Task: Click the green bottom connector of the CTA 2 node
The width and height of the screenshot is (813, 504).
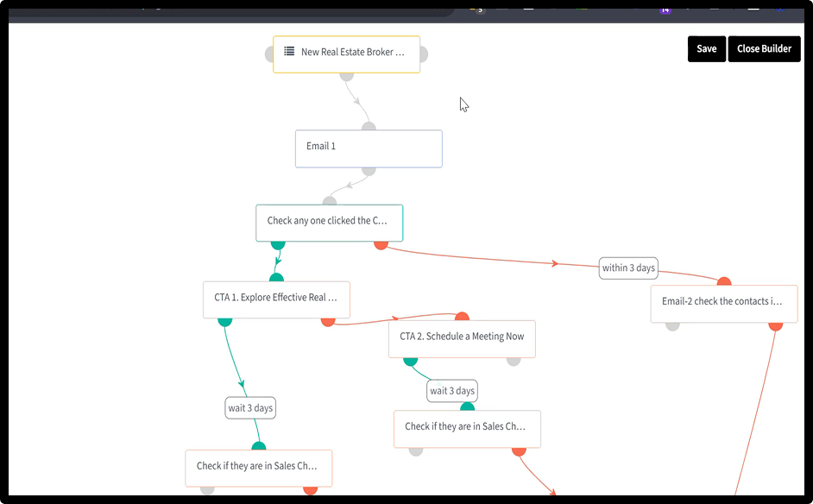Action: click(410, 362)
